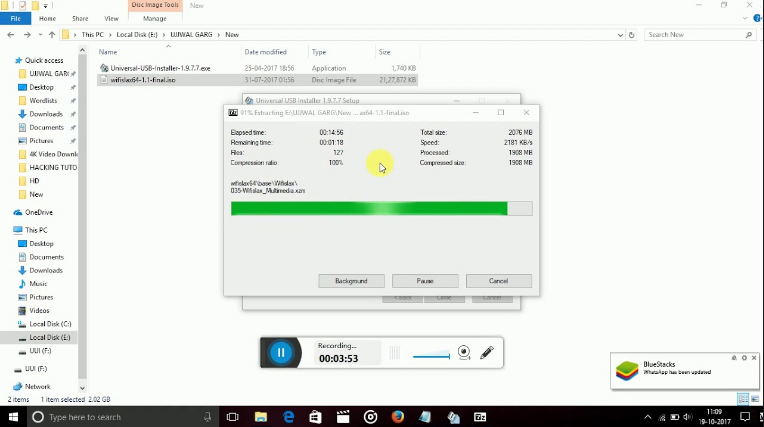This screenshot has height=427, width=764.
Task: Toggle webcam in the recorder bar
Action: (x=464, y=352)
